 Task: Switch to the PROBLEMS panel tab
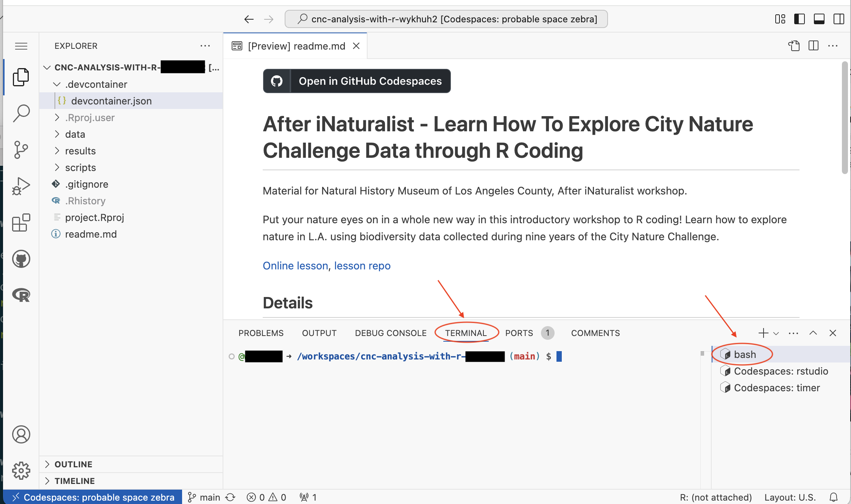pos(261,333)
